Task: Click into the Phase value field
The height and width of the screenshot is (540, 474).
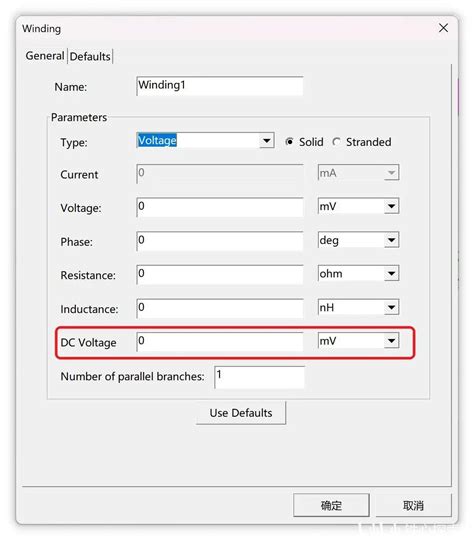Action: pos(220,241)
